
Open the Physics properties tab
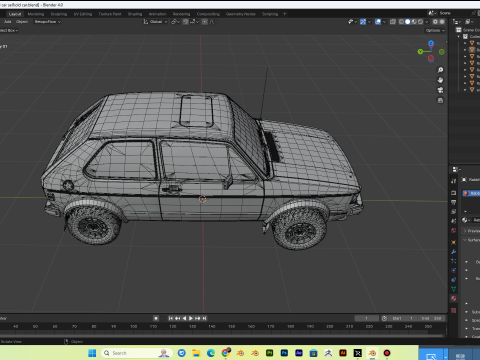click(453, 270)
